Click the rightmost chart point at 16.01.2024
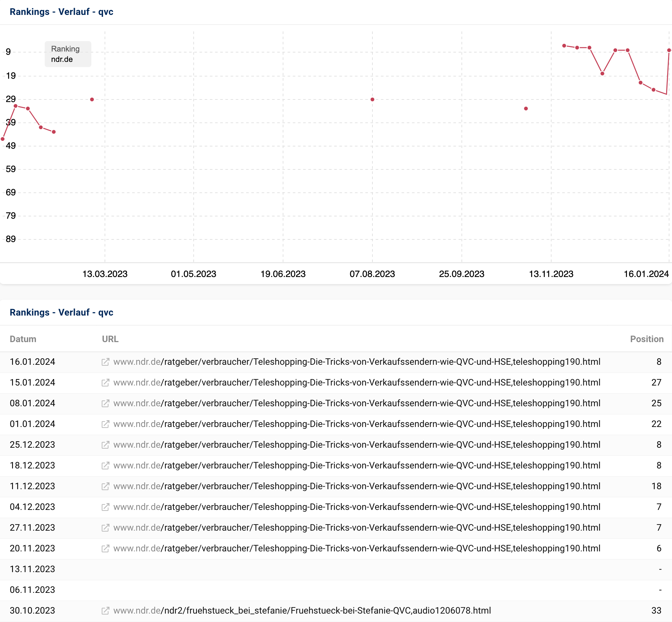 [669, 50]
